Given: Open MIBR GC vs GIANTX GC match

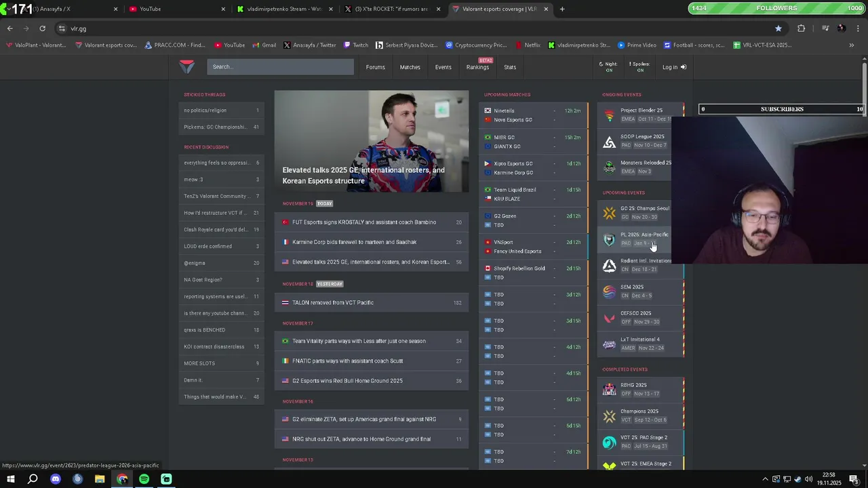Looking at the screenshot, I should pyautogui.click(x=534, y=142).
